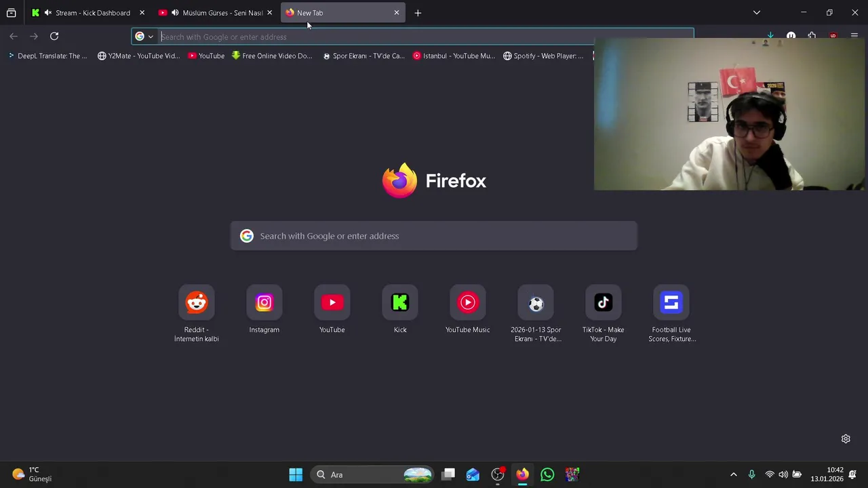Screen dimensions: 868x488
Task: Open Istanbul - YouTube Music bookmark
Action: point(454,56)
